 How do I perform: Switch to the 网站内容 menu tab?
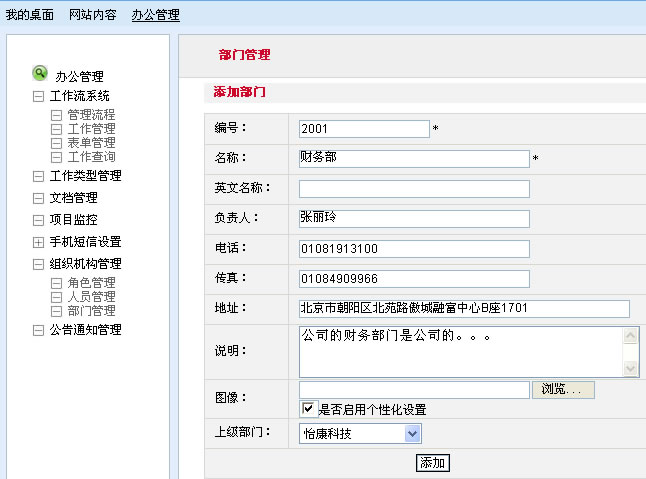[x=93, y=15]
